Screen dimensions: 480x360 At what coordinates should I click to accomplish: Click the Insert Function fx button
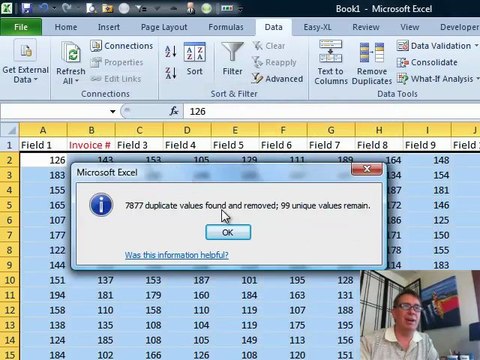(x=174, y=111)
